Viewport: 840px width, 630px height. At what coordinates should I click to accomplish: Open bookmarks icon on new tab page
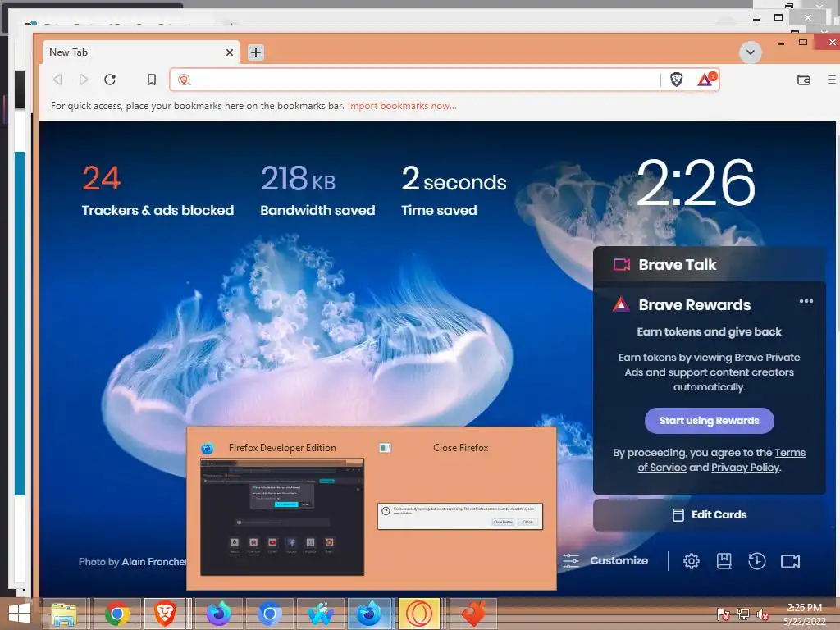pyautogui.click(x=724, y=561)
